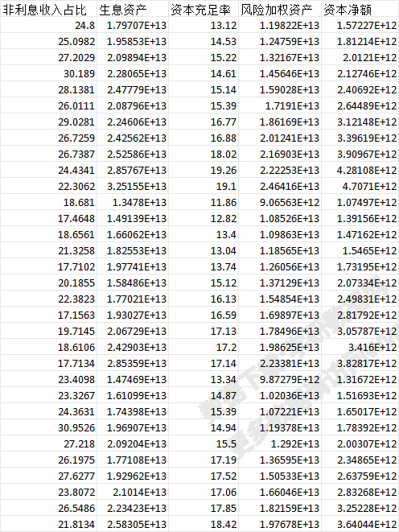Click the cell showing 1.3478E+13
399x532 pixels.
pyautogui.click(x=133, y=203)
